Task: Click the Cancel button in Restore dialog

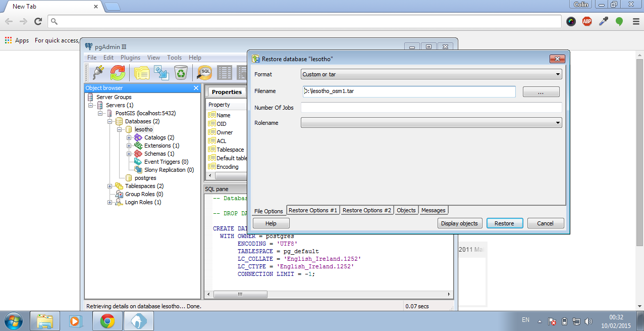Action: coord(545,223)
